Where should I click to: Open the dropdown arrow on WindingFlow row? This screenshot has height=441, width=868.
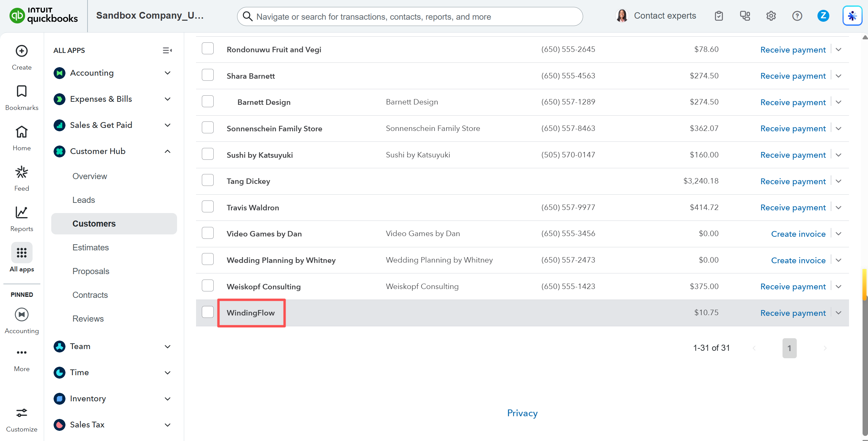[x=838, y=313]
